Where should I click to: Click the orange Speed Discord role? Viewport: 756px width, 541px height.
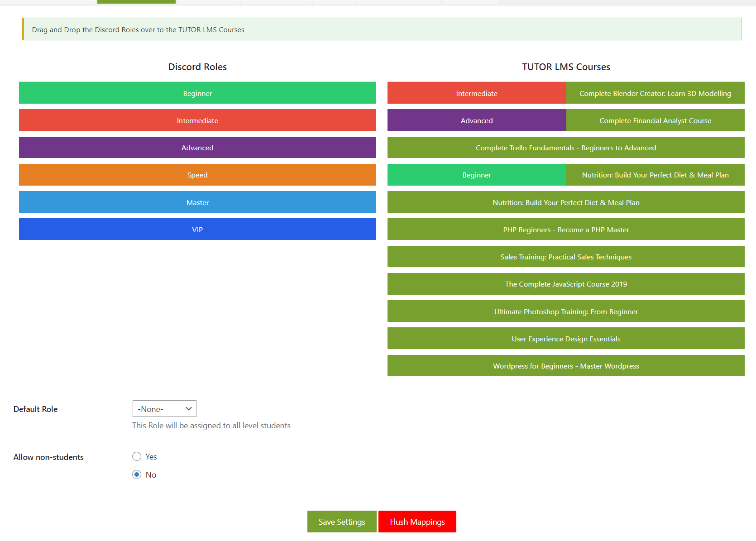click(197, 175)
